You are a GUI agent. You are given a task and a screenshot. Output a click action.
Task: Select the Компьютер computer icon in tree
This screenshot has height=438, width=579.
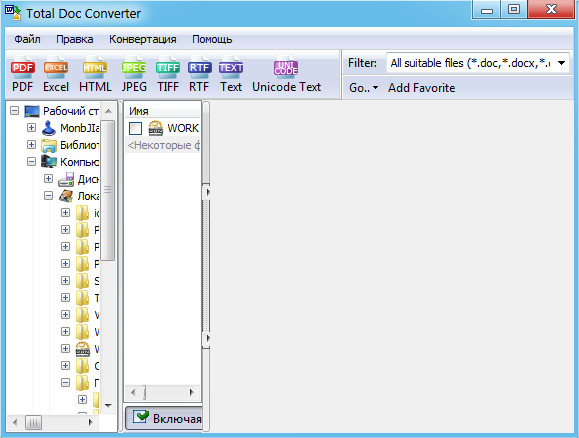click(x=49, y=162)
